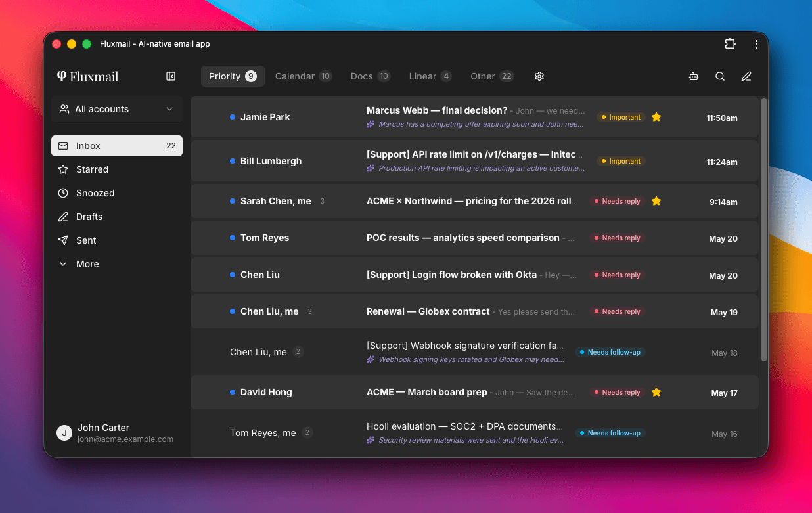Collapse the sidebar panel icon
The height and width of the screenshot is (513, 812).
point(171,76)
